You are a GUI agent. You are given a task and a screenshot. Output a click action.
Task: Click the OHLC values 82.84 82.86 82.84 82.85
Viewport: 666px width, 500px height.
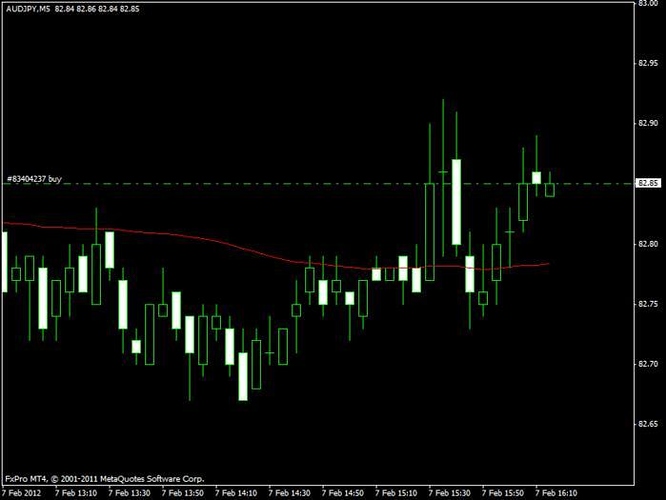[x=97, y=8]
